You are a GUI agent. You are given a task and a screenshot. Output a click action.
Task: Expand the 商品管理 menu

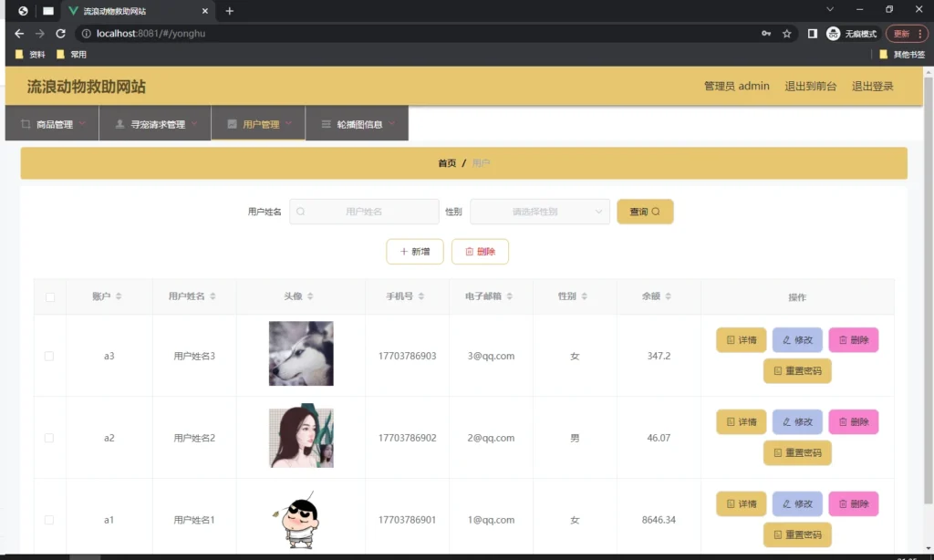coord(53,124)
